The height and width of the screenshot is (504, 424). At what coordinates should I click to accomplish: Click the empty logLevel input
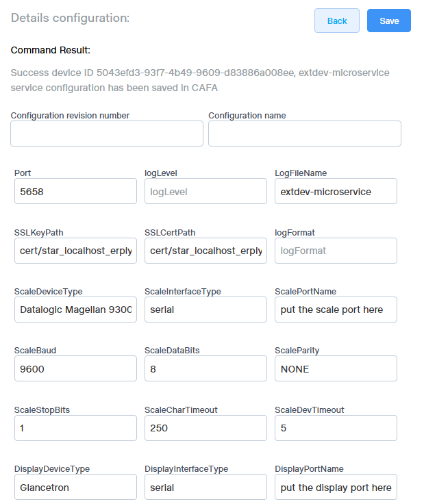pyautogui.click(x=205, y=191)
